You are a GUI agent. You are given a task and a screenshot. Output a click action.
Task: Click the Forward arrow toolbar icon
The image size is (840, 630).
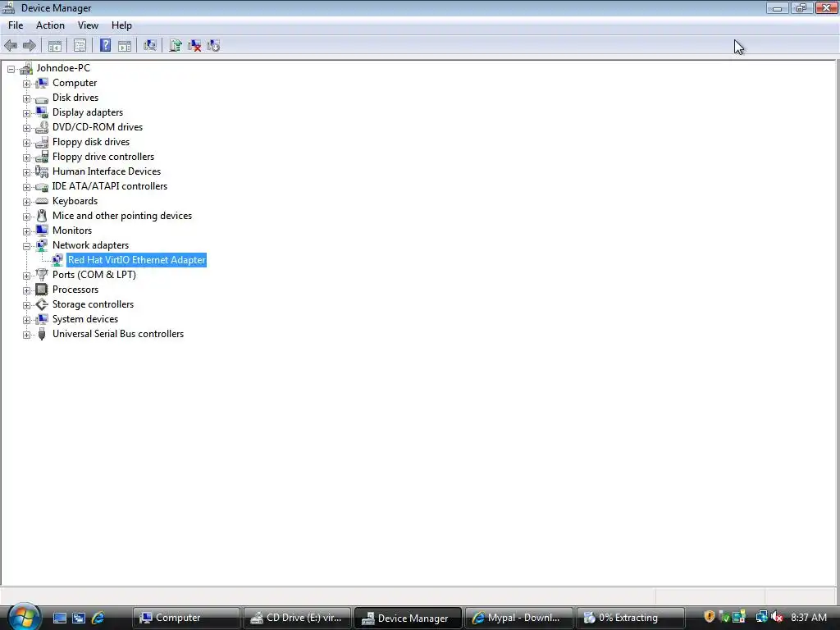(30, 46)
